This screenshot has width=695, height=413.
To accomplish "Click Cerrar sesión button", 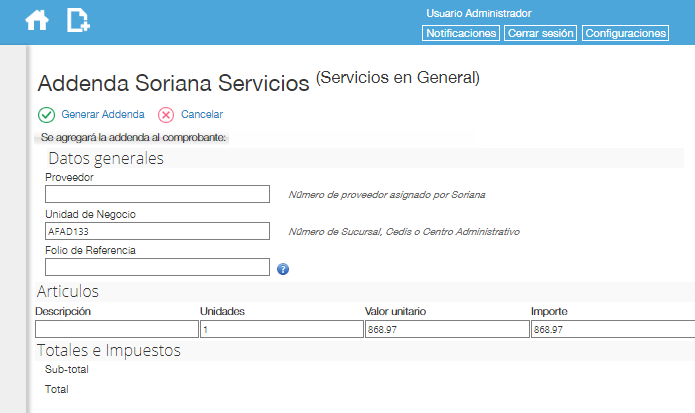I will pyautogui.click(x=540, y=33).
